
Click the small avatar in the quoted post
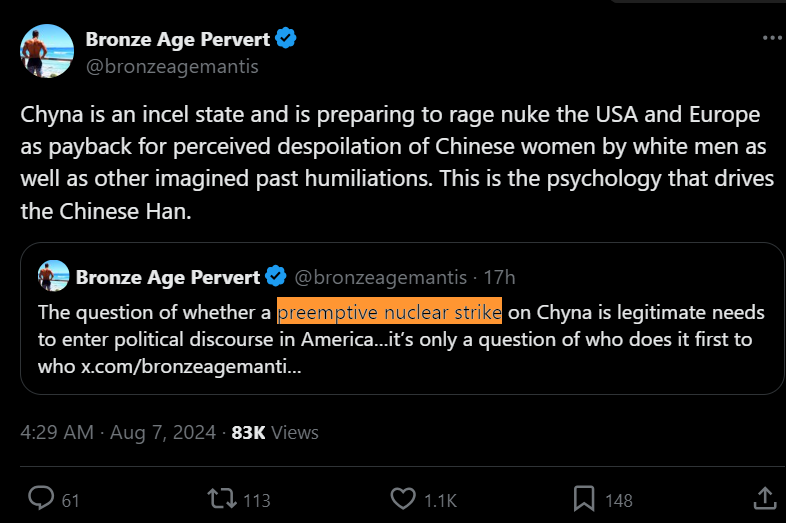click(53, 276)
